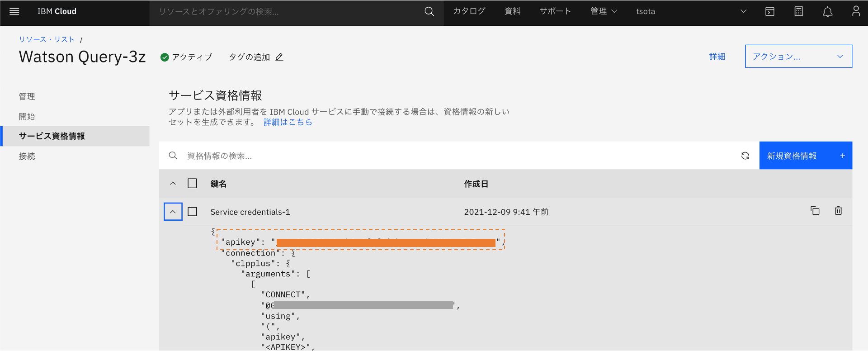Collapse the Service credentials-1 row
The image size is (868, 351).
click(173, 212)
